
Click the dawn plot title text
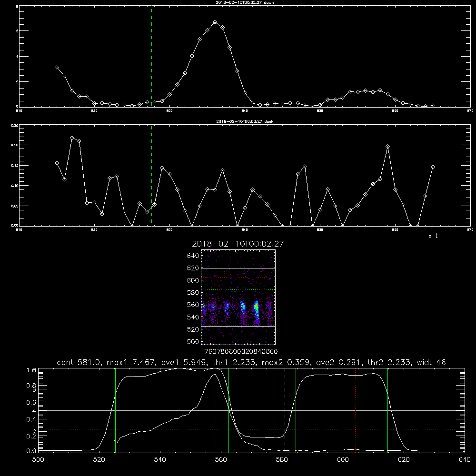(x=245, y=2)
